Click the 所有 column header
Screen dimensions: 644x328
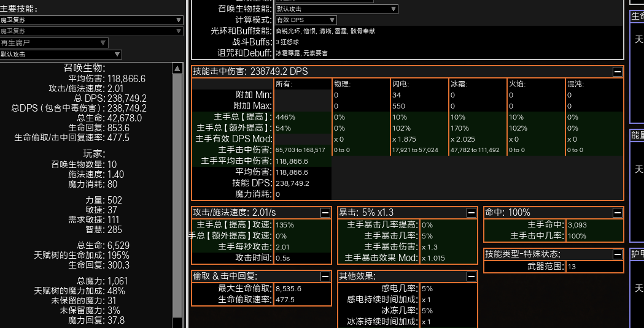tap(303, 84)
